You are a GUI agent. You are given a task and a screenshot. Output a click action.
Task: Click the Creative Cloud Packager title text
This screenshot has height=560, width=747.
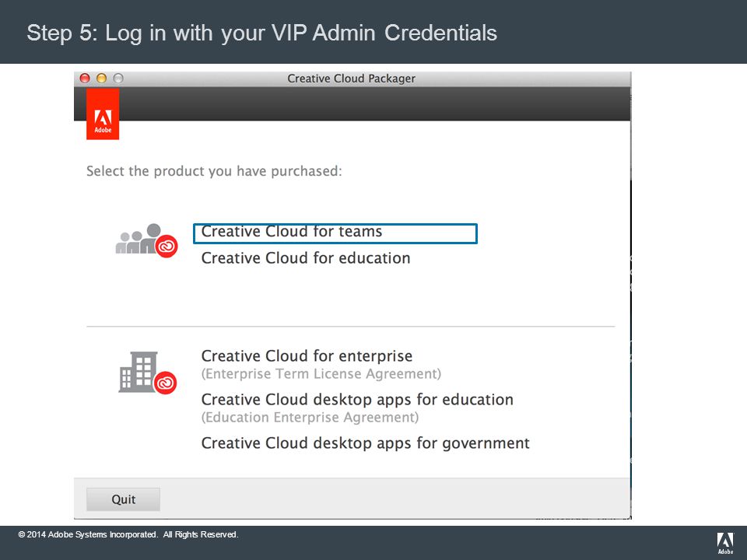point(351,79)
